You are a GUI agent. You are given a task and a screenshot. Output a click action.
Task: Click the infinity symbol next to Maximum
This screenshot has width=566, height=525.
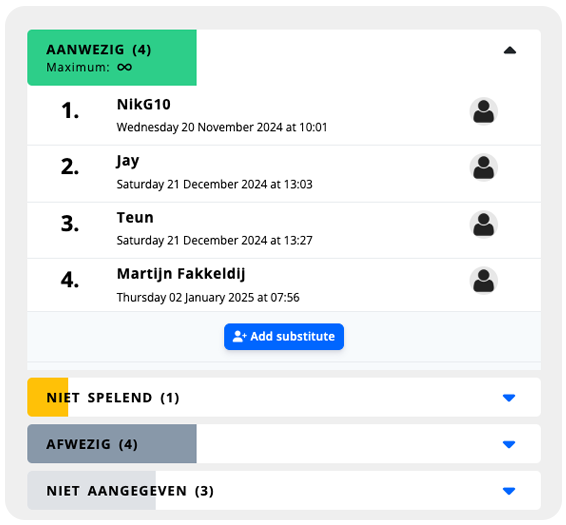[125, 67]
